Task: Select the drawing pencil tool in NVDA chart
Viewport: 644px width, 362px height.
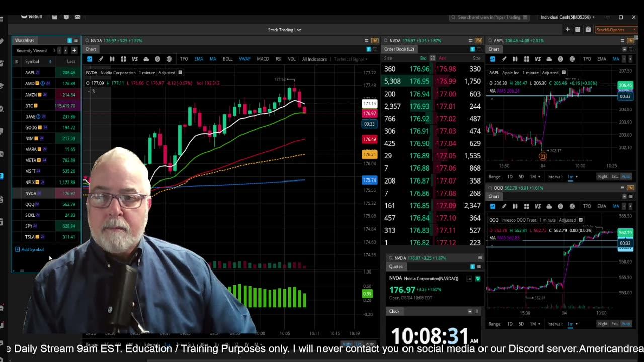Action: [101, 59]
